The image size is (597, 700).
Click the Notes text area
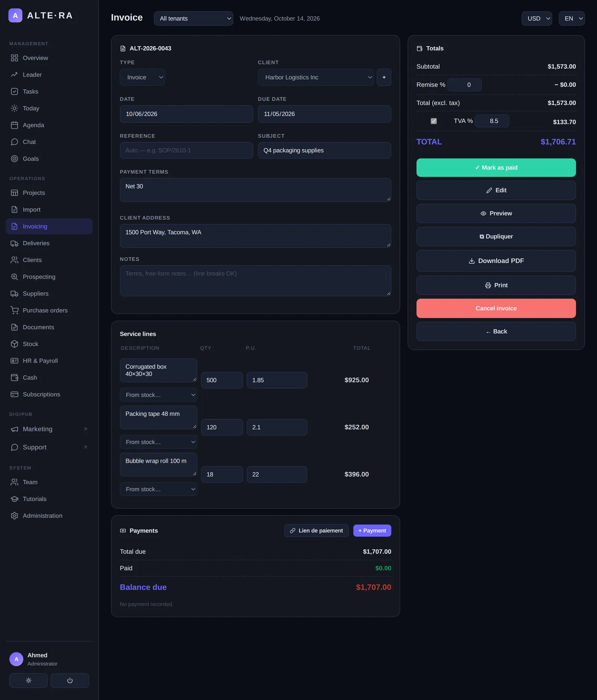tap(255, 281)
